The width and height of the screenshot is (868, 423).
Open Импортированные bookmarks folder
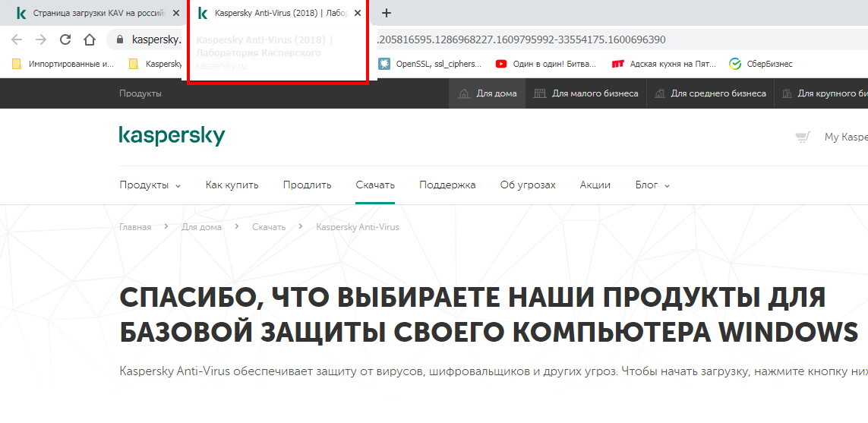point(62,64)
